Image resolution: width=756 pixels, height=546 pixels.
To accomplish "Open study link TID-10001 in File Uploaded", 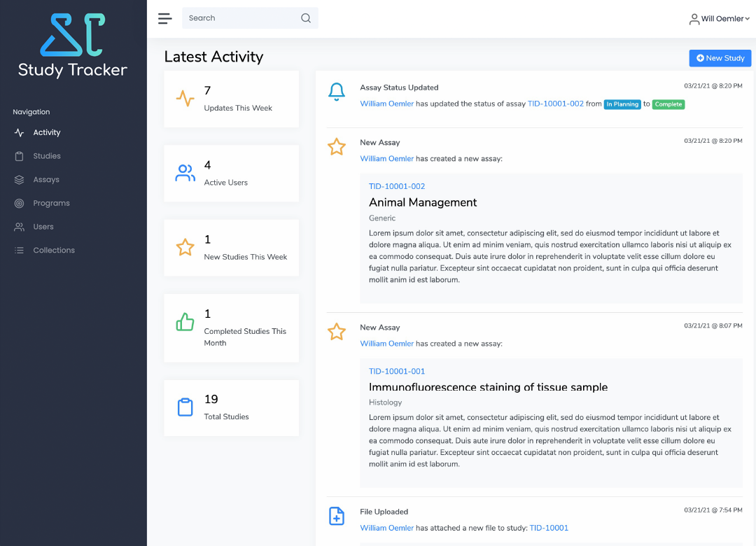I will [549, 528].
